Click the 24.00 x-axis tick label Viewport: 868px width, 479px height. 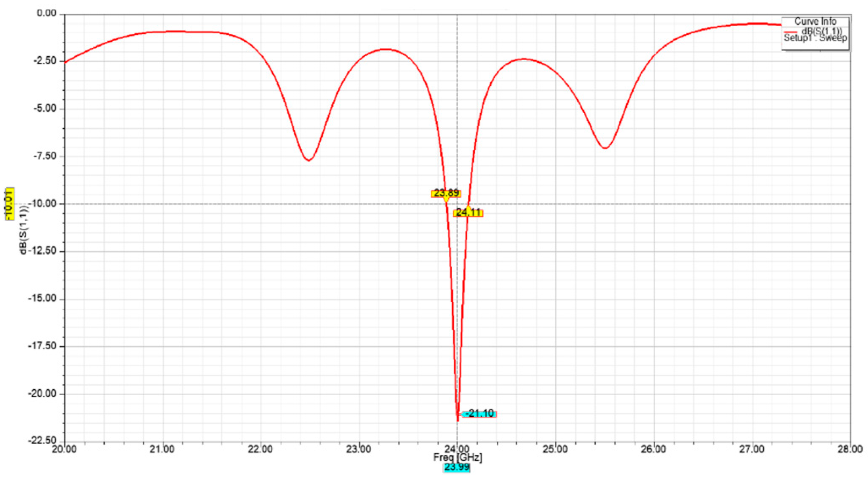coord(457,449)
